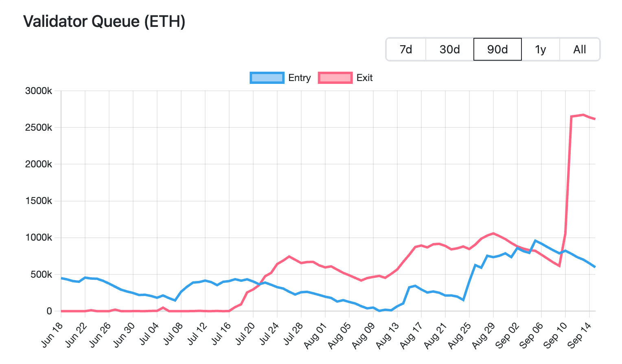The image size is (622, 364).
Task: Switch the chart to 7d view
Action: [406, 49]
